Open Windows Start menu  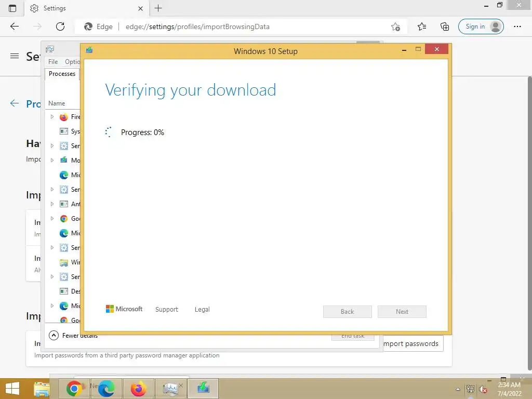[12, 389]
